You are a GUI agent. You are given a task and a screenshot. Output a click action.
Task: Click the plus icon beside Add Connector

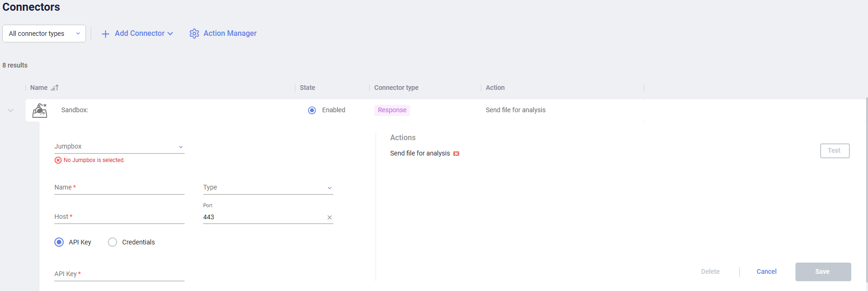tap(106, 34)
